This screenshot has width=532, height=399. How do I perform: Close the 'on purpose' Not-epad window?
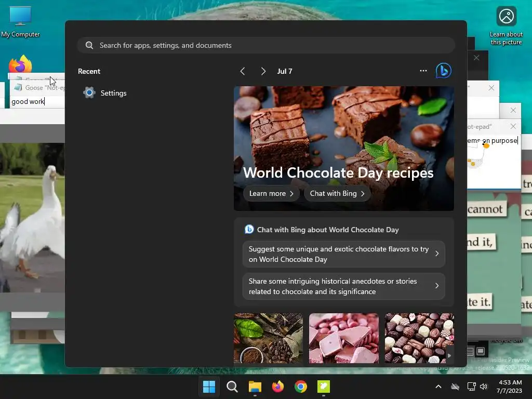(x=513, y=127)
